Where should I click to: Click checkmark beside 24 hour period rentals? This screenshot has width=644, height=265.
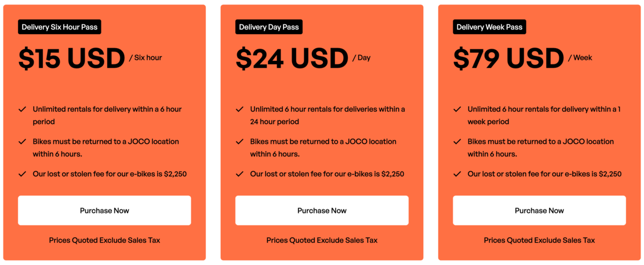click(239, 109)
